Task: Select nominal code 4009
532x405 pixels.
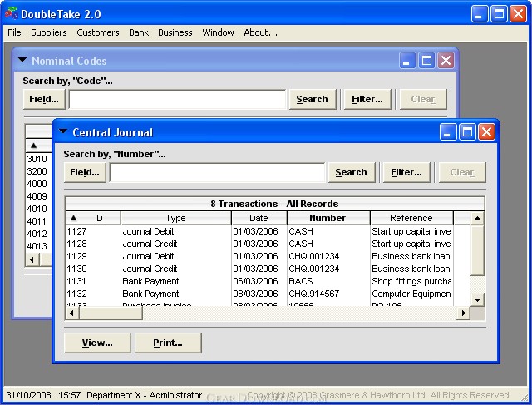Action: [37, 196]
